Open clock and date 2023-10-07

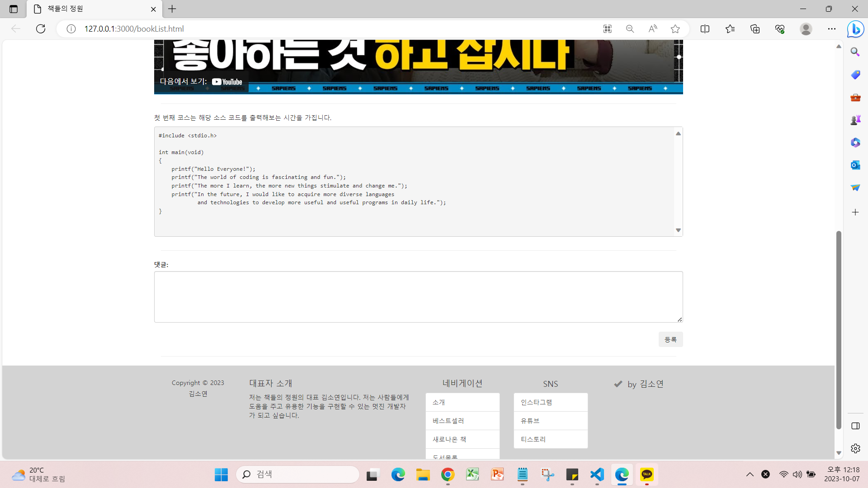click(x=842, y=474)
